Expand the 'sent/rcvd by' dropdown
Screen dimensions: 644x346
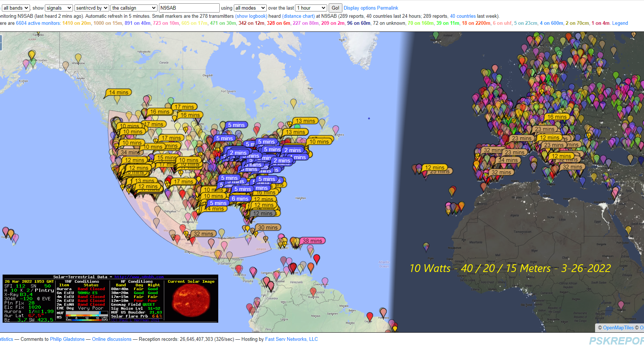coord(92,8)
